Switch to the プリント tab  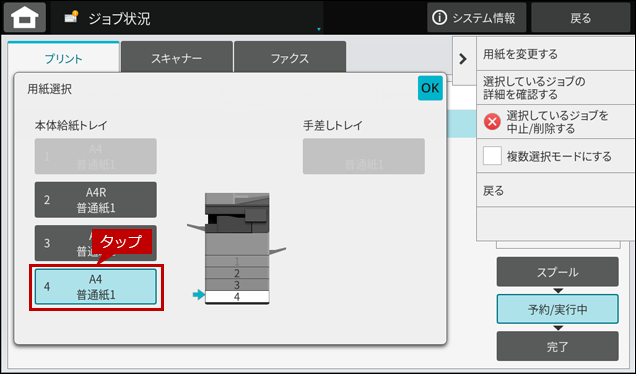click(64, 58)
